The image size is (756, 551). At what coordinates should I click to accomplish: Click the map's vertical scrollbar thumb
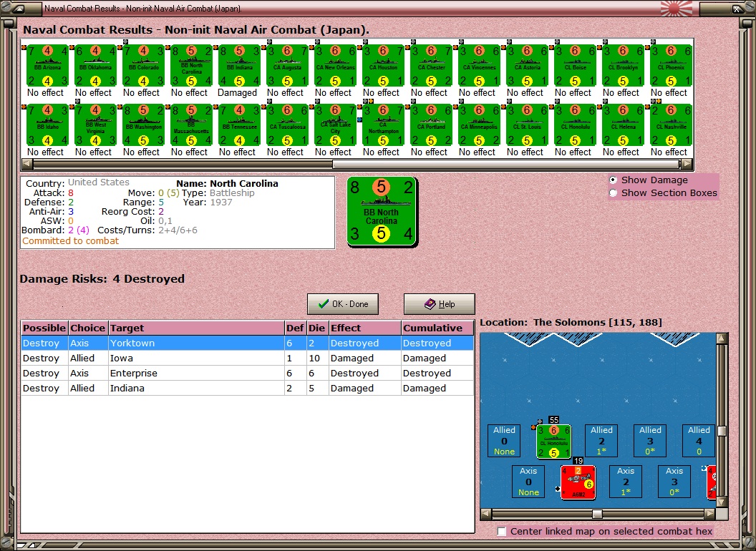[722, 431]
